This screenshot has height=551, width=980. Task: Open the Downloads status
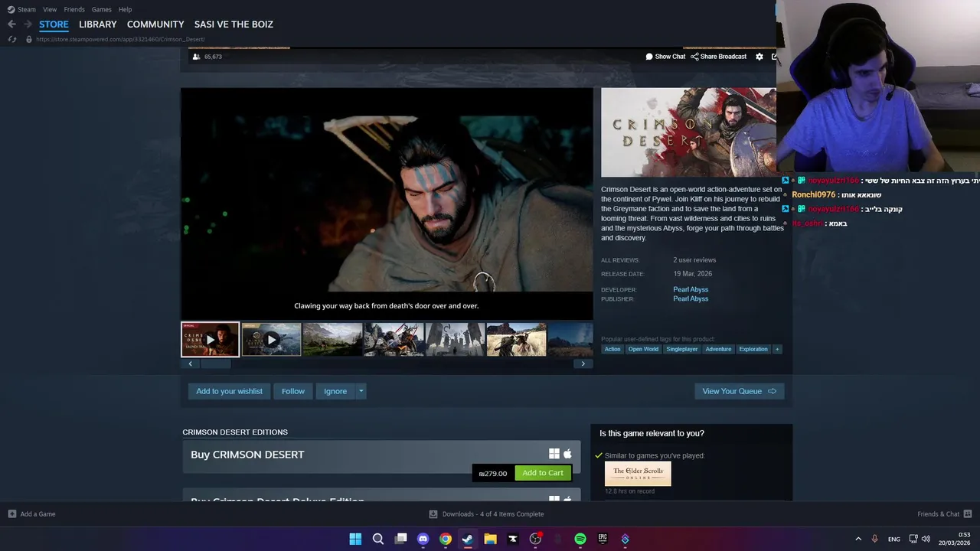point(486,514)
